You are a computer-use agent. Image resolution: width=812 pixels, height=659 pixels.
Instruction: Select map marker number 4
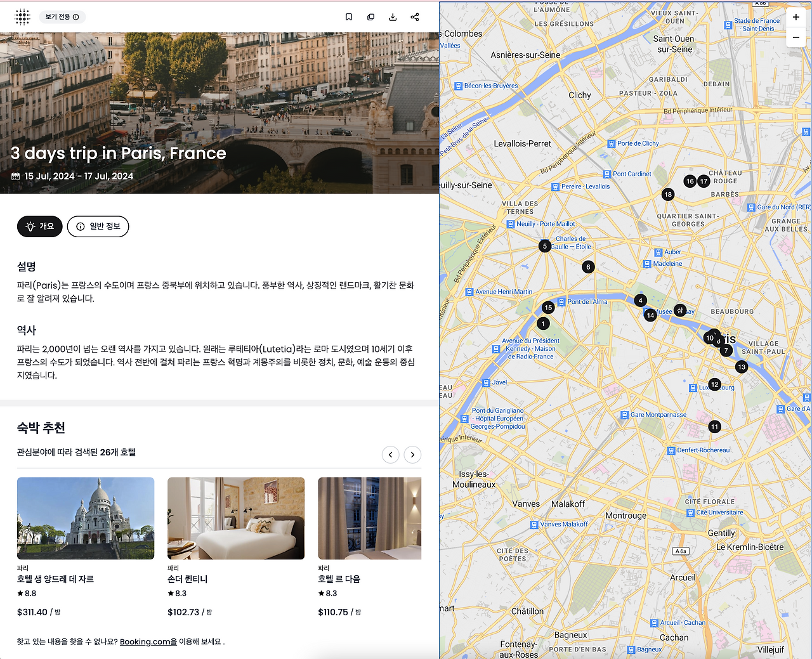click(x=641, y=301)
